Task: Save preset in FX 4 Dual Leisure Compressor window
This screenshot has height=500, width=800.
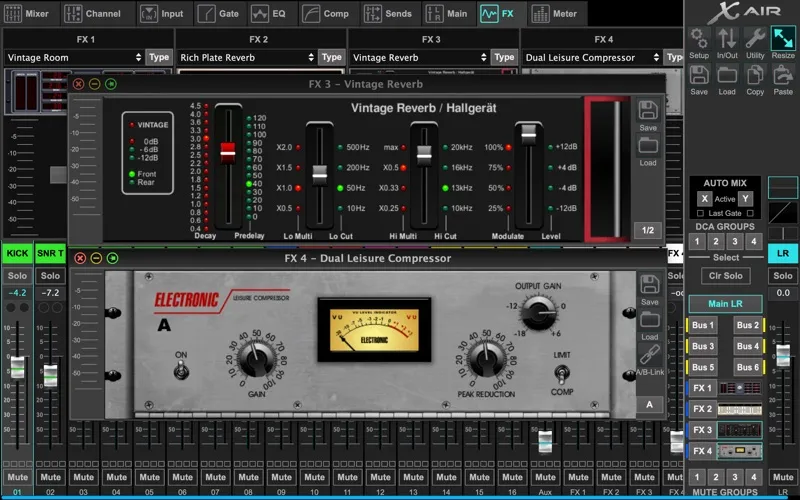Action: (x=649, y=290)
